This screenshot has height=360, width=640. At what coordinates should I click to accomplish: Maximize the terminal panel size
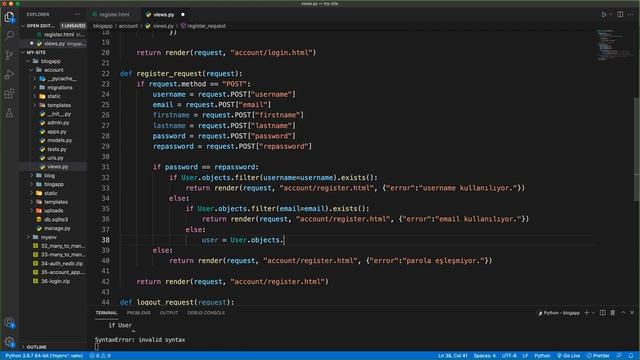pos(623,313)
